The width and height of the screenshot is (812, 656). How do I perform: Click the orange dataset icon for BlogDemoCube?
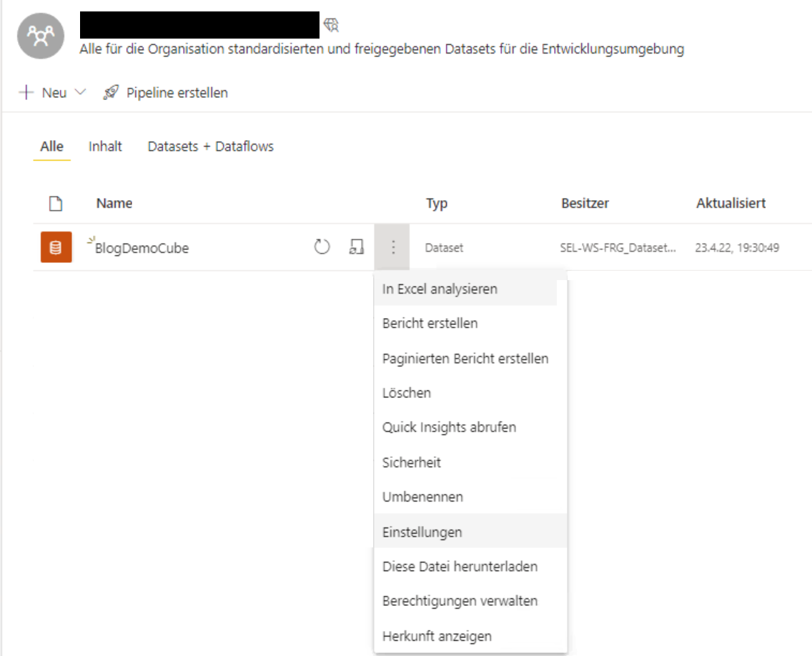[56, 247]
